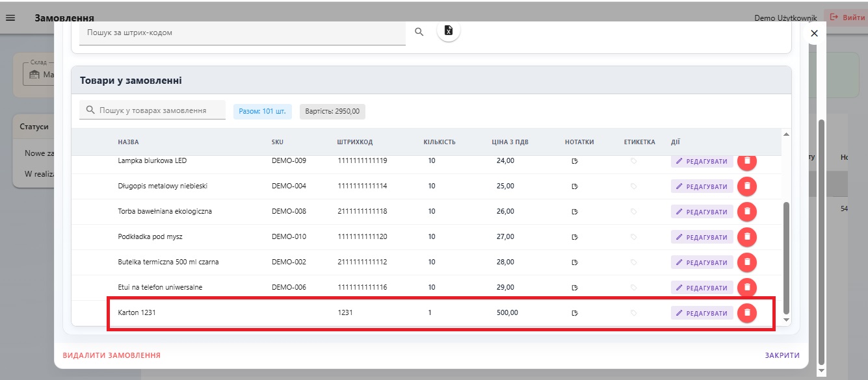Close the order dialog with the X button

point(814,33)
